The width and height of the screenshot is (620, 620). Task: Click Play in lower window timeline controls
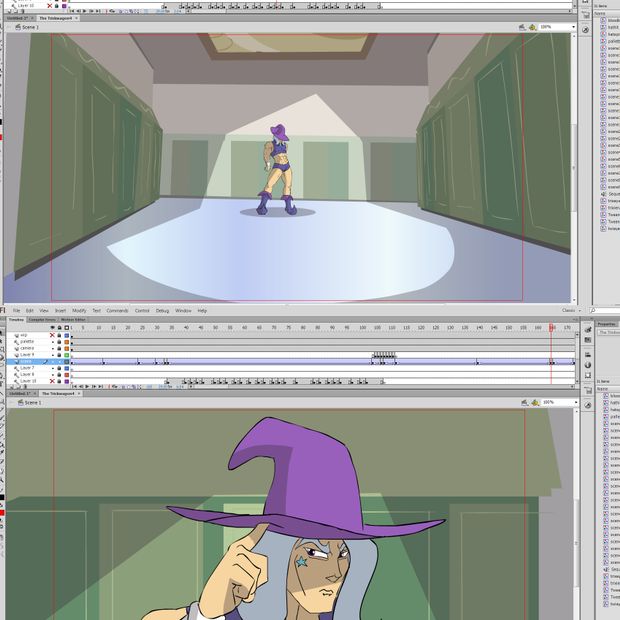(87, 387)
